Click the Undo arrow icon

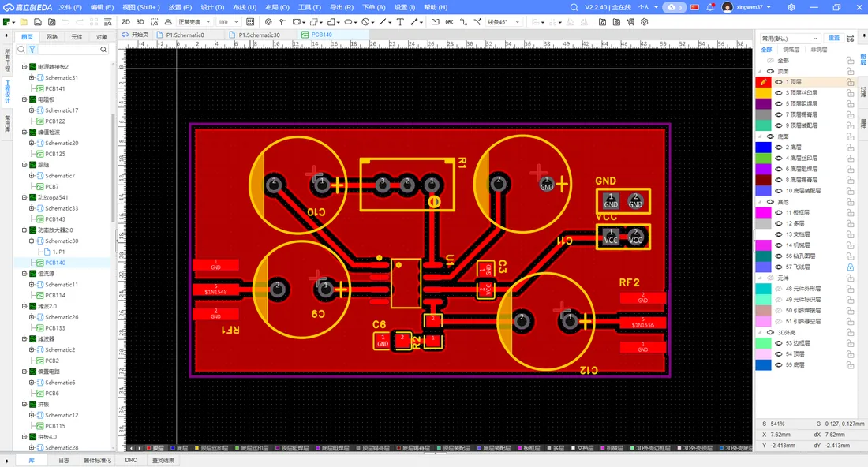click(x=65, y=22)
